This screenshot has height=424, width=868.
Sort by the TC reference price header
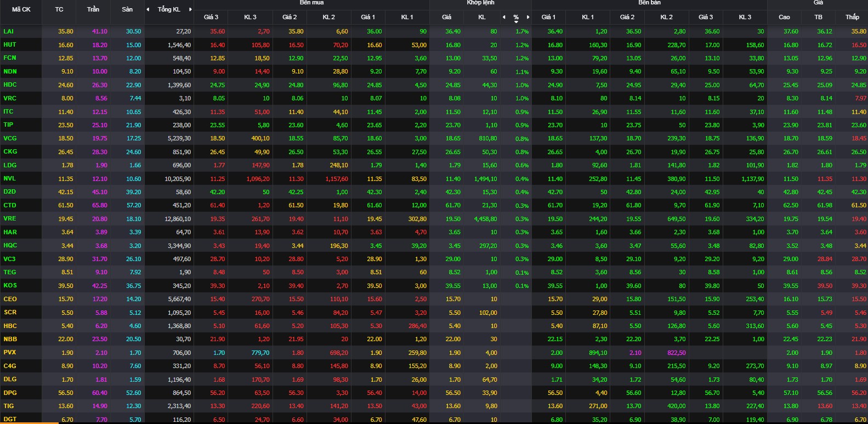[x=59, y=9]
